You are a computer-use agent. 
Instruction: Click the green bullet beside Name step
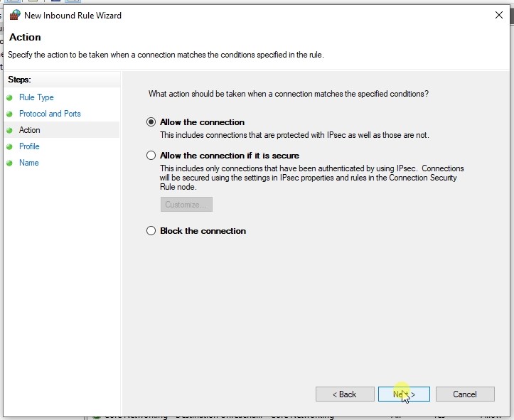click(x=10, y=163)
